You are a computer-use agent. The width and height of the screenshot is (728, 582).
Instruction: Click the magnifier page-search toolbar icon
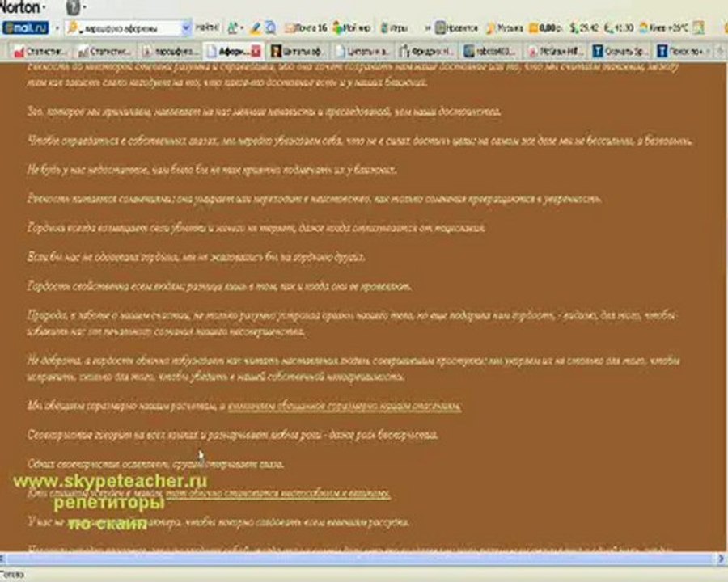coord(270,28)
